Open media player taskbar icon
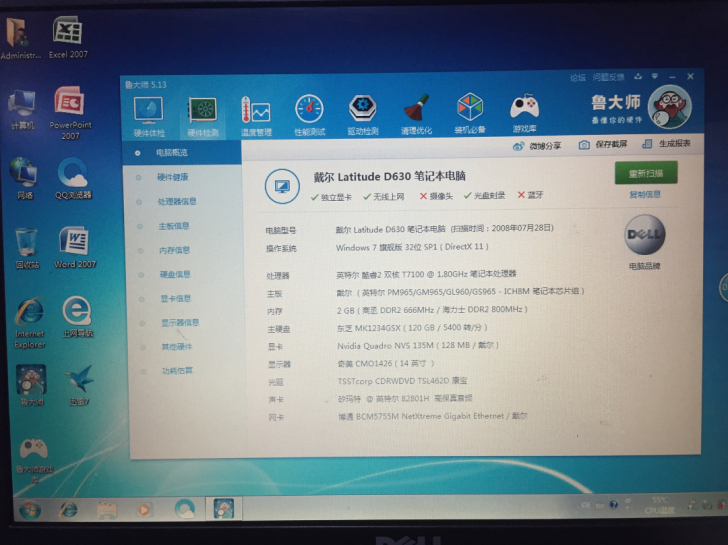Viewport: 728px width, 545px height. 144,509
